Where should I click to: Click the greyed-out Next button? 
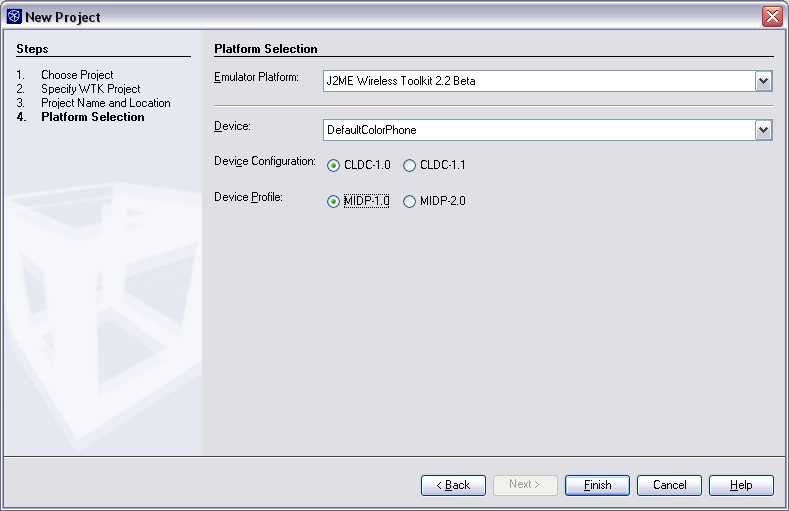tap(525, 485)
